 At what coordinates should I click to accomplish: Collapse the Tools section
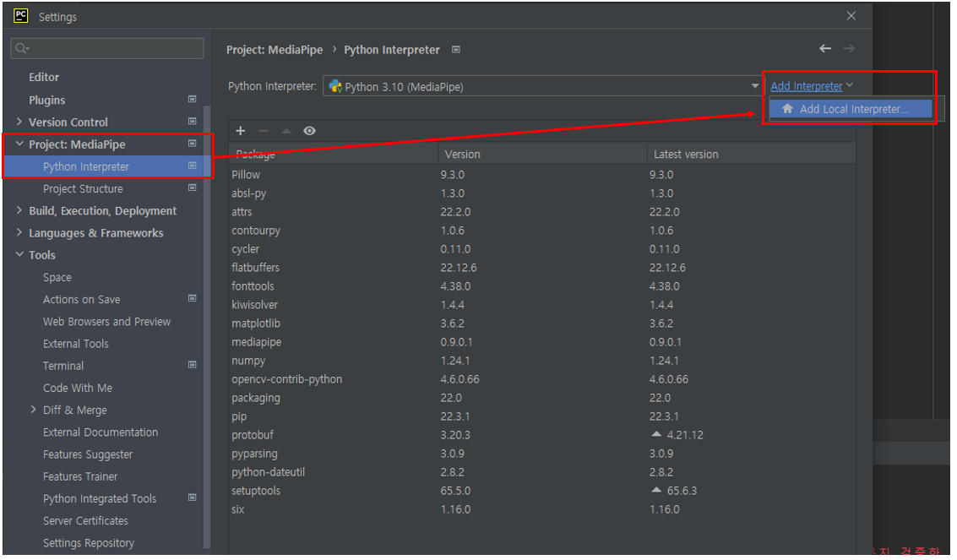19,254
